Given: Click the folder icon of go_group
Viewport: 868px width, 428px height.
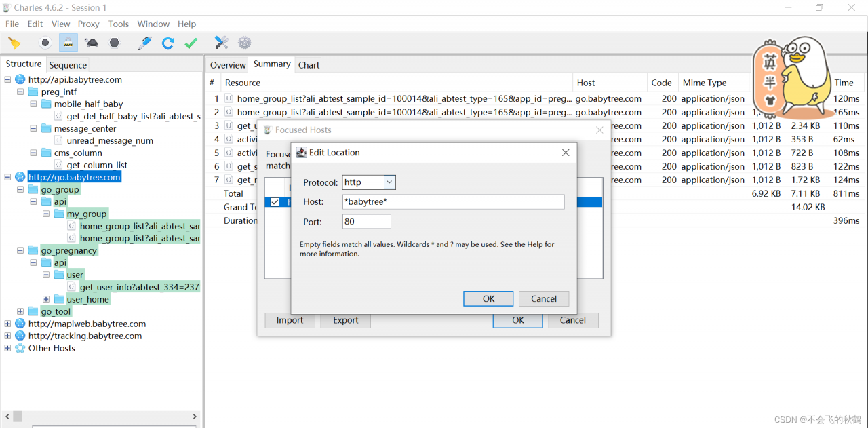Looking at the screenshot, I should 33,189.
